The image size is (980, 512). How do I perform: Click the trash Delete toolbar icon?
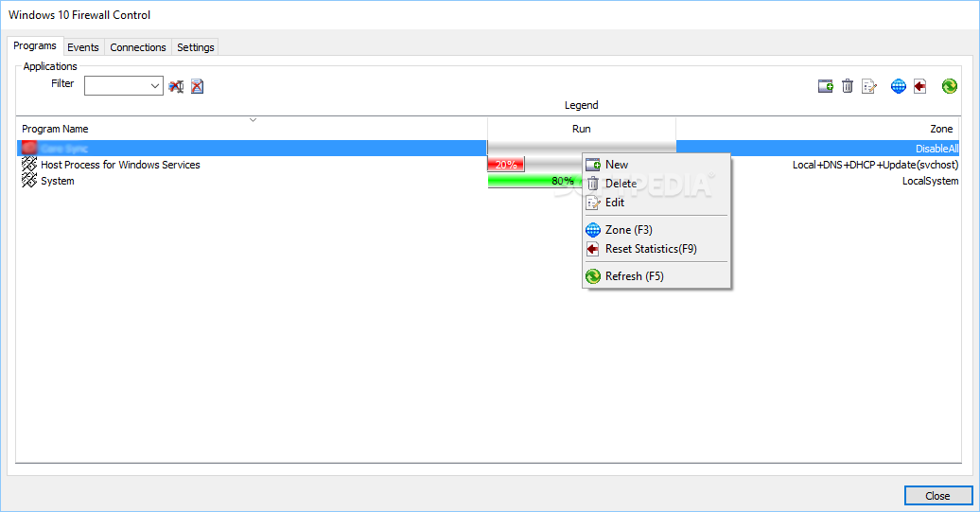(x=848, y=86)
